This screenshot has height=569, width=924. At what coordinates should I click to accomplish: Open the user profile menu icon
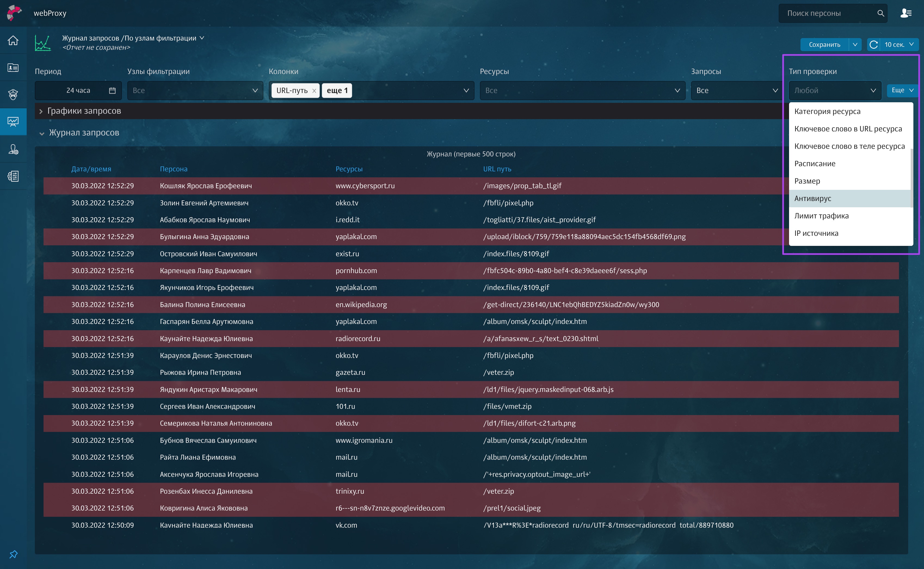pos(905,13)
